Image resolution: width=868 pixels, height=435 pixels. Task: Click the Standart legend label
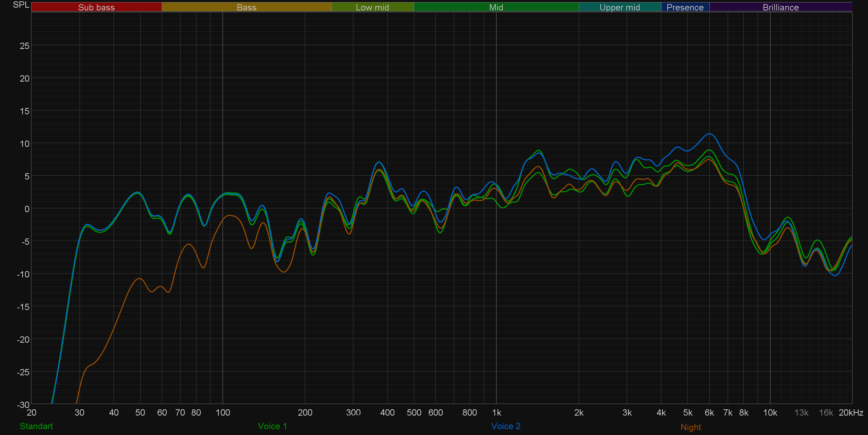coord(36,426)
